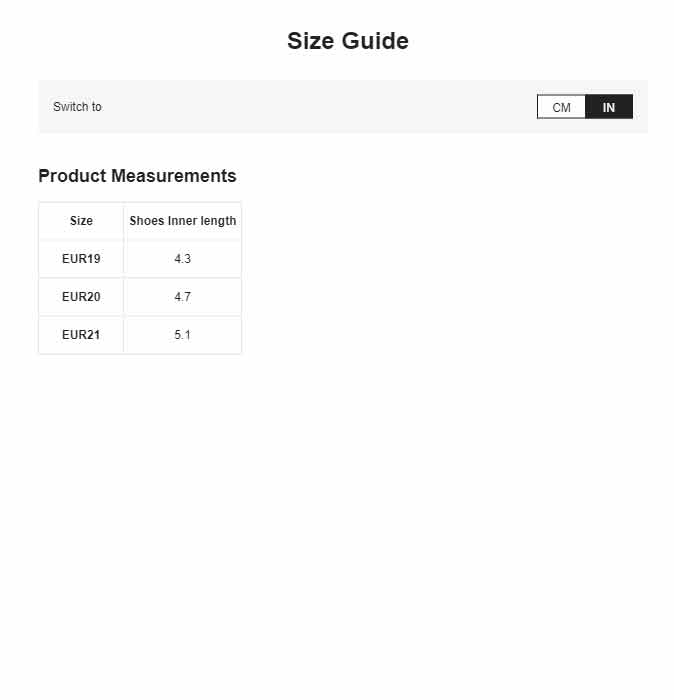Viewport: 674px width, 700px height.
Task: Click the Product Measurements heading
Action: (137, 176)
